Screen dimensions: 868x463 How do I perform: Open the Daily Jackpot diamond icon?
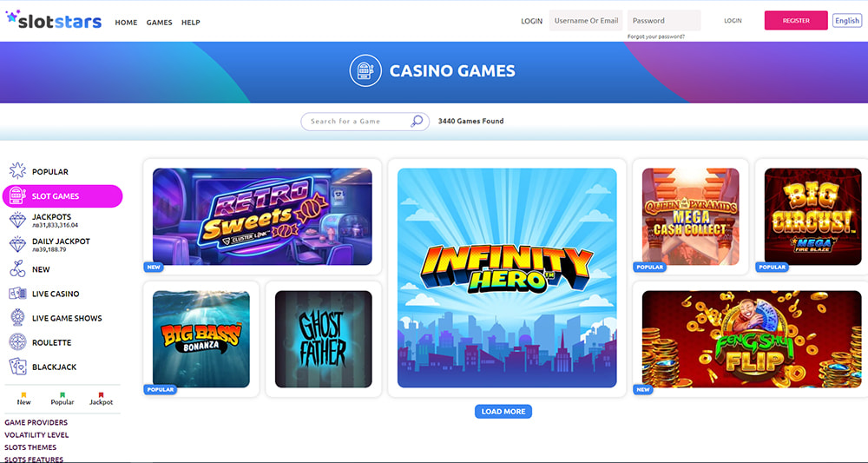(17, 244)
